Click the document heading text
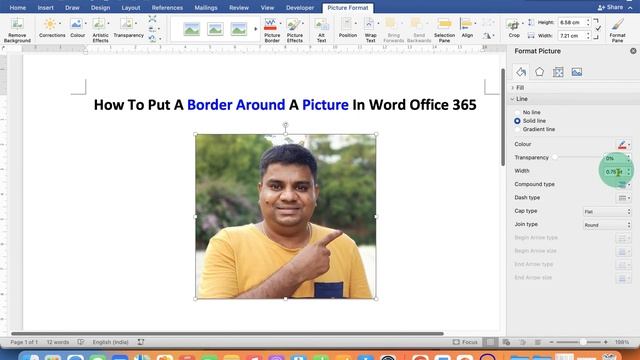The height and width of the screenshot is (360, 640). click(285, 105)
